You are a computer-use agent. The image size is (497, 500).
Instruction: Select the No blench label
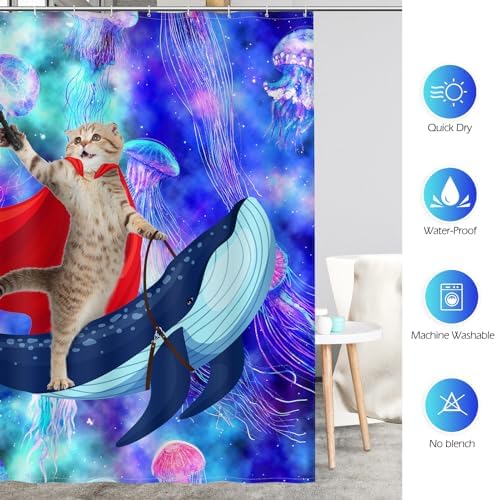[x=452, y=444]
